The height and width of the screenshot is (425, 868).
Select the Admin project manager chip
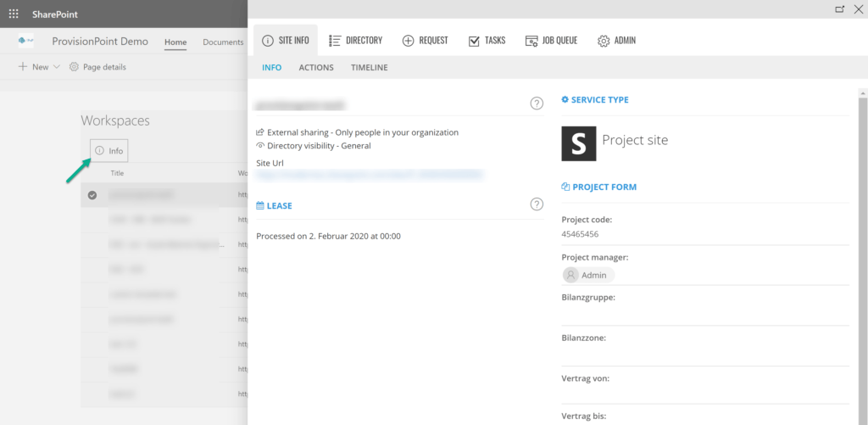click(x=588, y=275)
